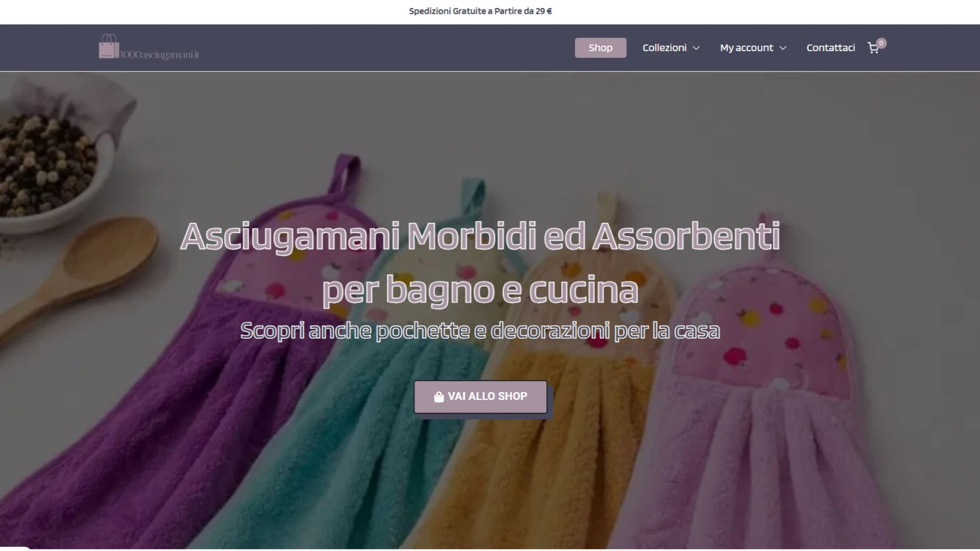Click the highlighted Shop navigation button
This screenshot has width=980, height=551.
click(600, 47)
